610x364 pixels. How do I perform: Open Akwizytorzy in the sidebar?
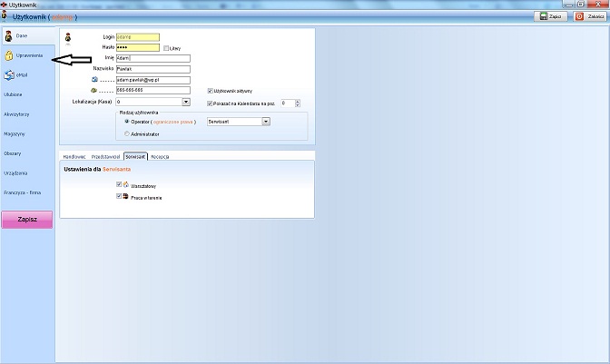[x=16, y=114]
